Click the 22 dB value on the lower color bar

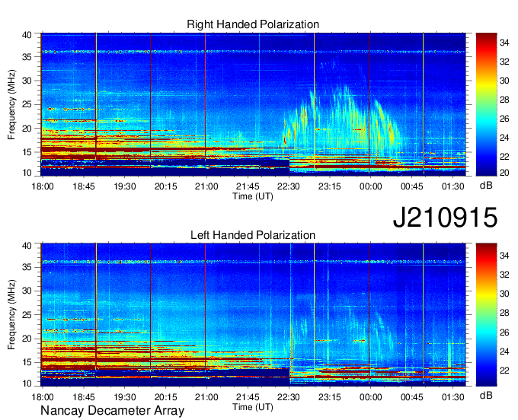tap(504, 371)
